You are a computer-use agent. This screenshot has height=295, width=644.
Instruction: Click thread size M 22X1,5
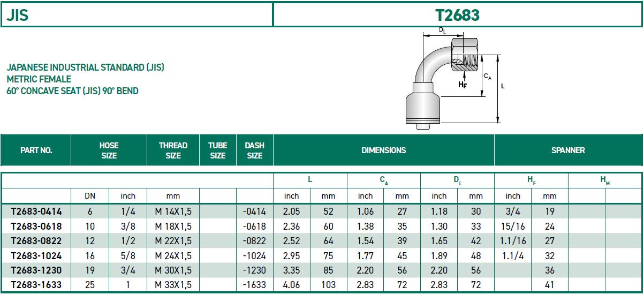(x=173, y=241)
